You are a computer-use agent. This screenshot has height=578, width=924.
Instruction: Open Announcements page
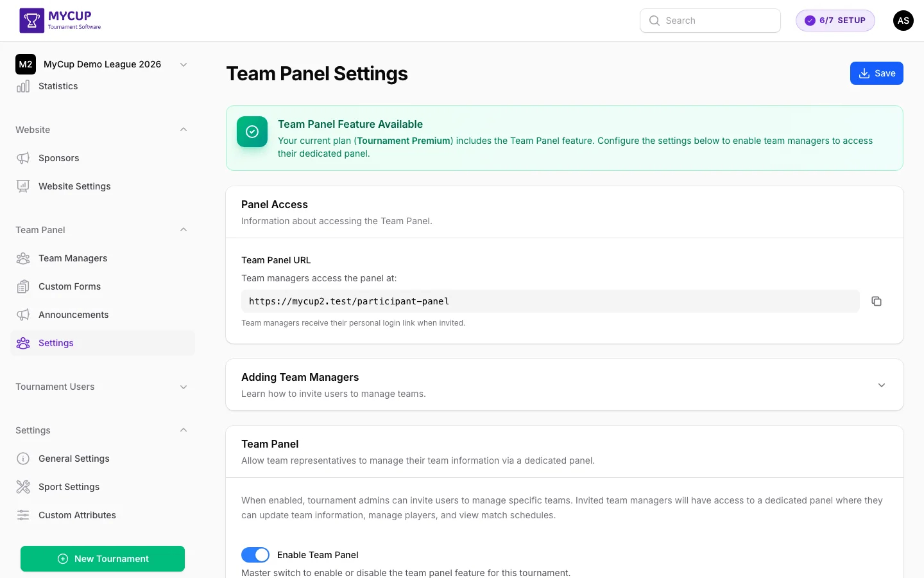click(103, 315)
